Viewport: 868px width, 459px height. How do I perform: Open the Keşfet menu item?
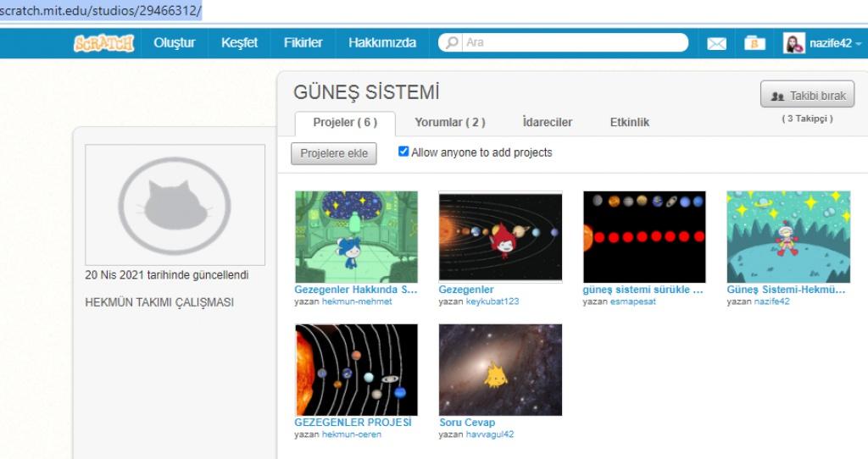[x=239, y=43]
